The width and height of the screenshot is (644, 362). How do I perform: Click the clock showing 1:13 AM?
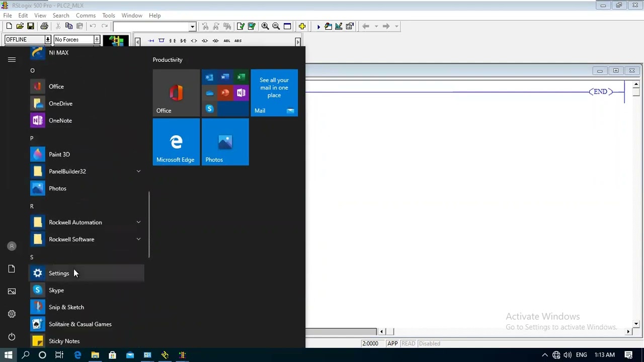point(604,355)
